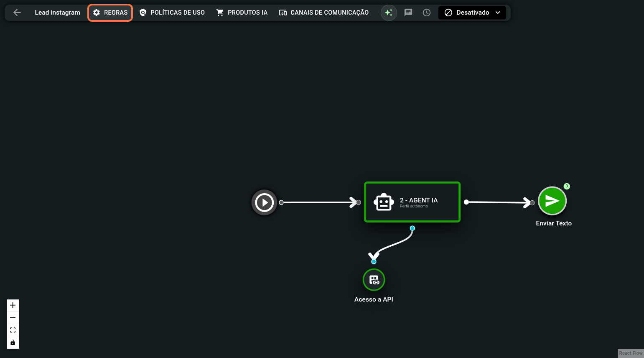Open POLÍTICAS DE USO tab
644x358 pixels.
pos(172,13)
